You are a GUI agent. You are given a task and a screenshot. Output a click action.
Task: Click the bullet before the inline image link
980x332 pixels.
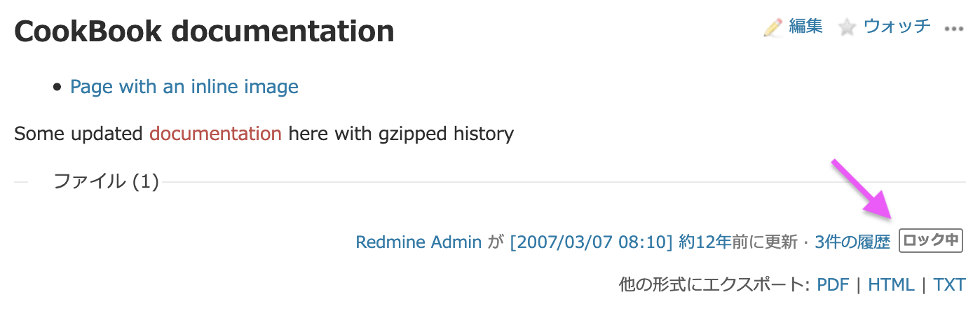tap(57, 88)
